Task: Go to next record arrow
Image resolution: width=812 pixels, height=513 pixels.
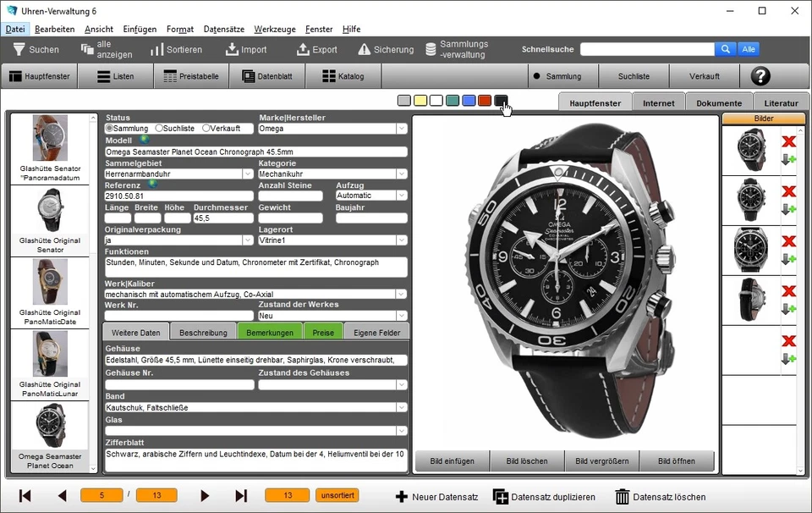Action: (205, 496)
